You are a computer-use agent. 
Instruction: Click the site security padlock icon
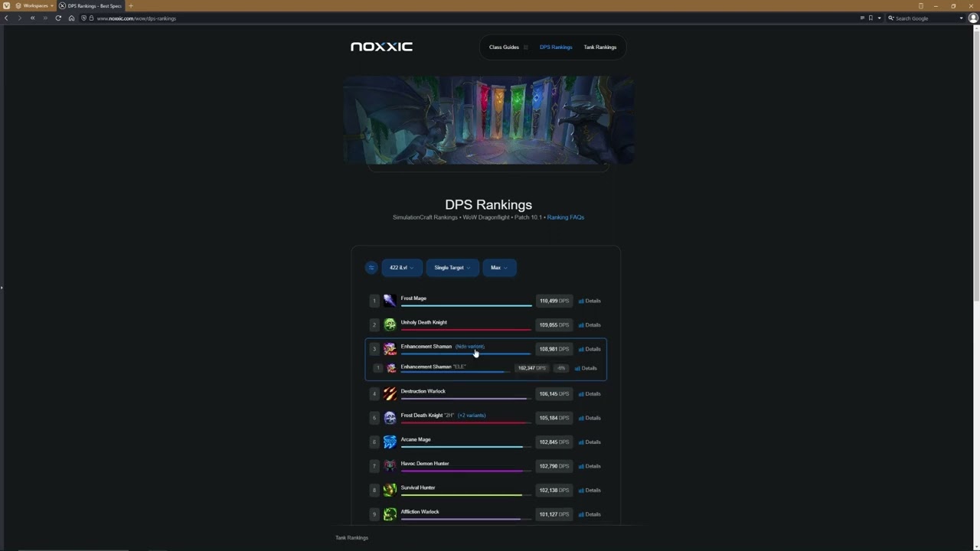click(91, 18)
